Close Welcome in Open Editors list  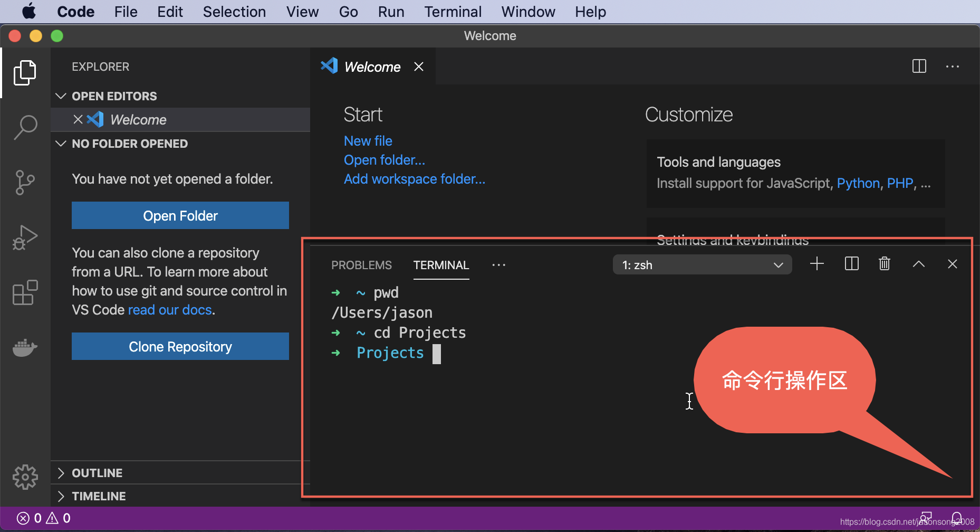point(78,120)
